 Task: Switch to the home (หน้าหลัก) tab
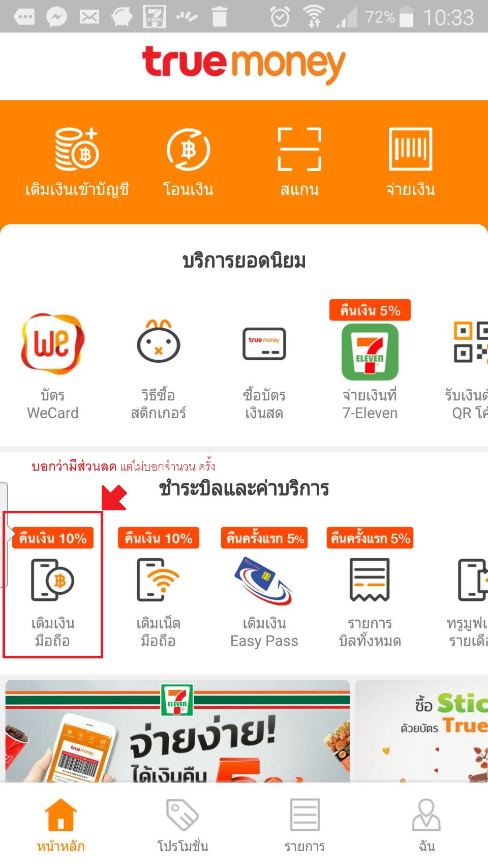(60, 826)
